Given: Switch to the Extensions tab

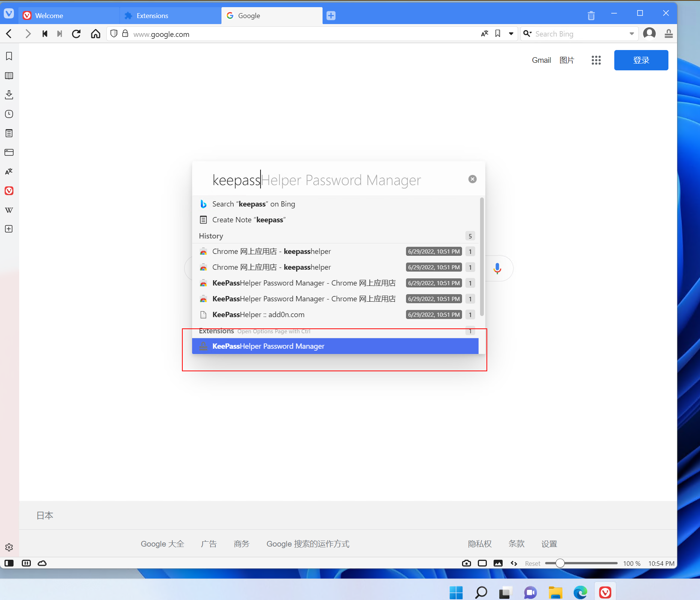Looking at the screenshot, I should 171,15.
